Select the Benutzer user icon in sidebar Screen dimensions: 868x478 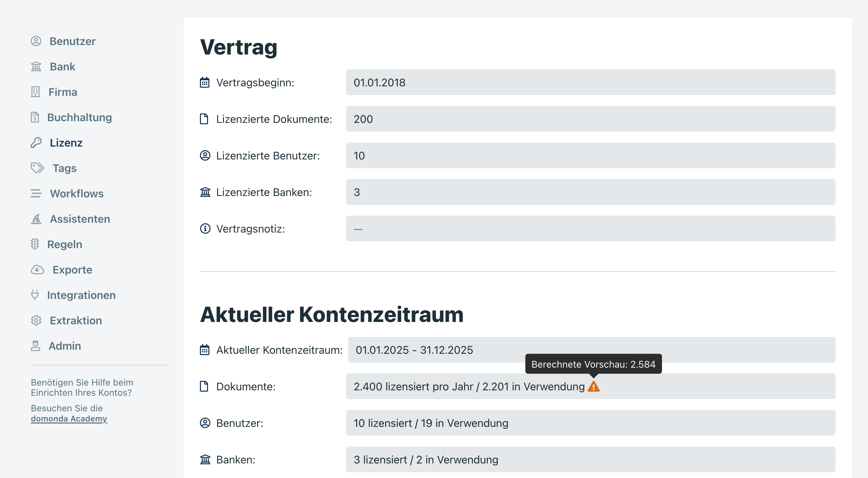click(36, 41)
